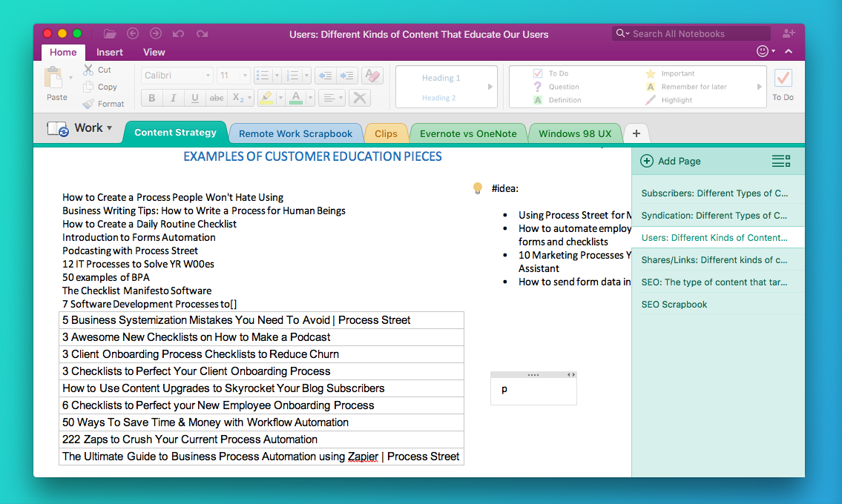The width and height of the screenshot is (842, 504).
Task: Open the Remote Work Scrapbook section tab
Action: pos(295,133)
